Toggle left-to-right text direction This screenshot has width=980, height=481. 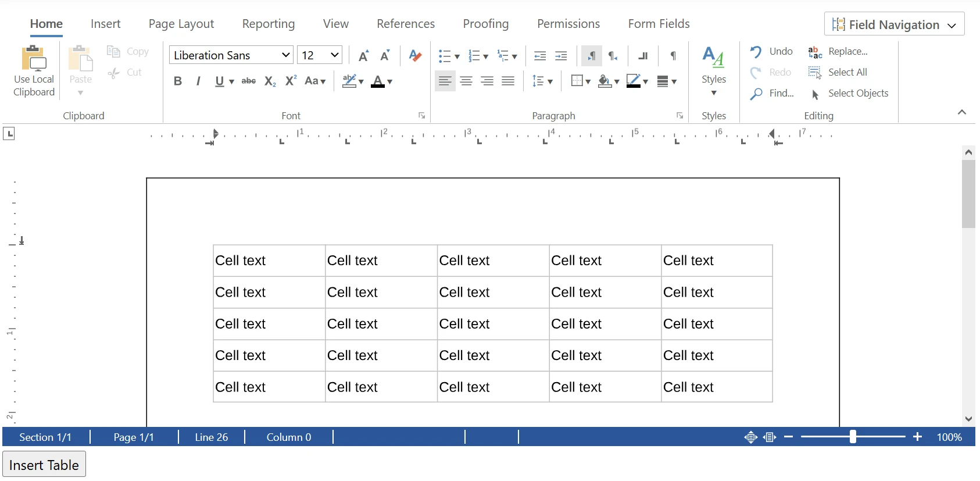coord(592,56)
